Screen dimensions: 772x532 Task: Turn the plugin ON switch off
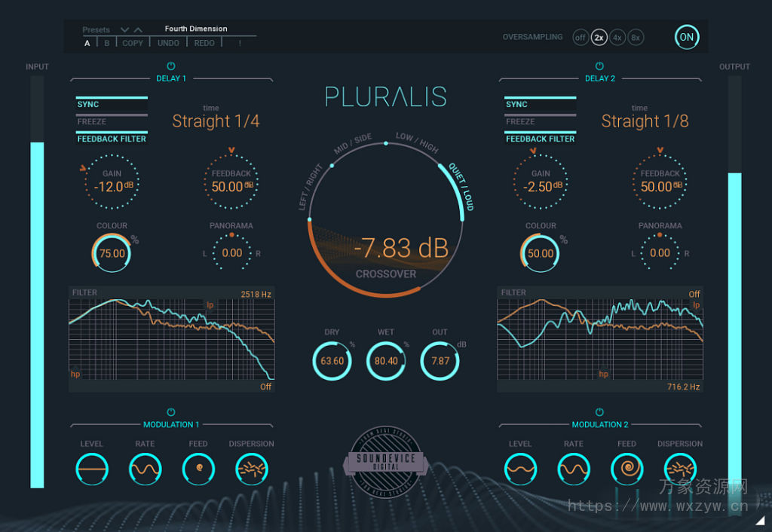pyautogui.click(x=686, y=36)
